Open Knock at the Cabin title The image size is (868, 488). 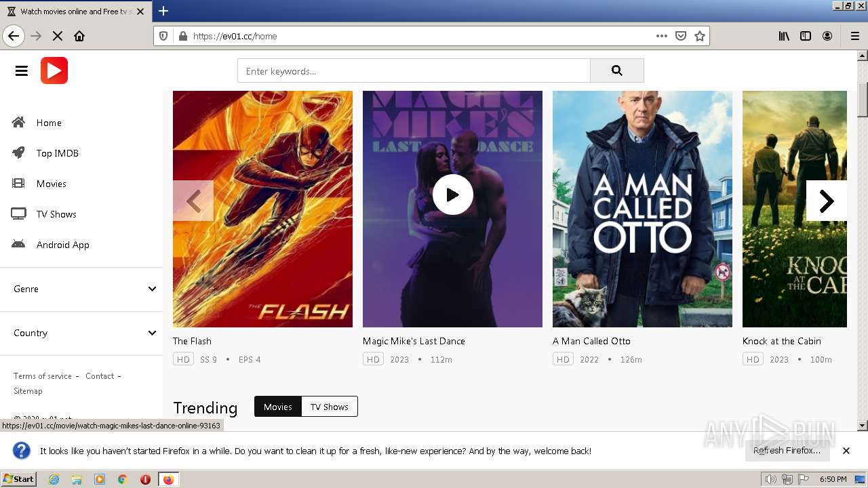782,341
